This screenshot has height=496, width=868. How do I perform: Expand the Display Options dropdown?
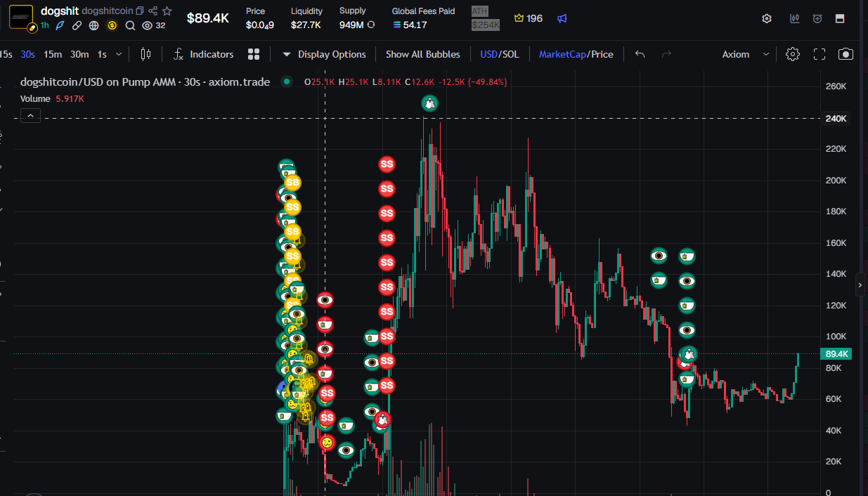(x=324, y=54)
